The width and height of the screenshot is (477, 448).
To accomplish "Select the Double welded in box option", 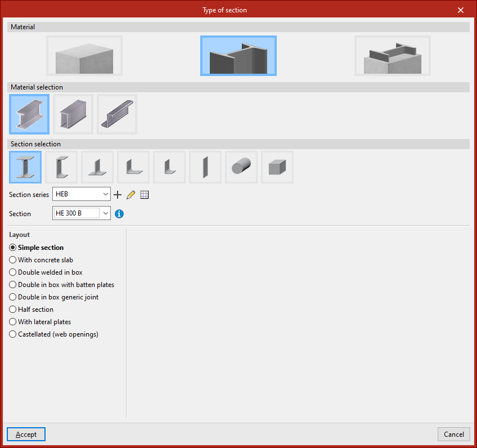I will click(x=46, y=272).
